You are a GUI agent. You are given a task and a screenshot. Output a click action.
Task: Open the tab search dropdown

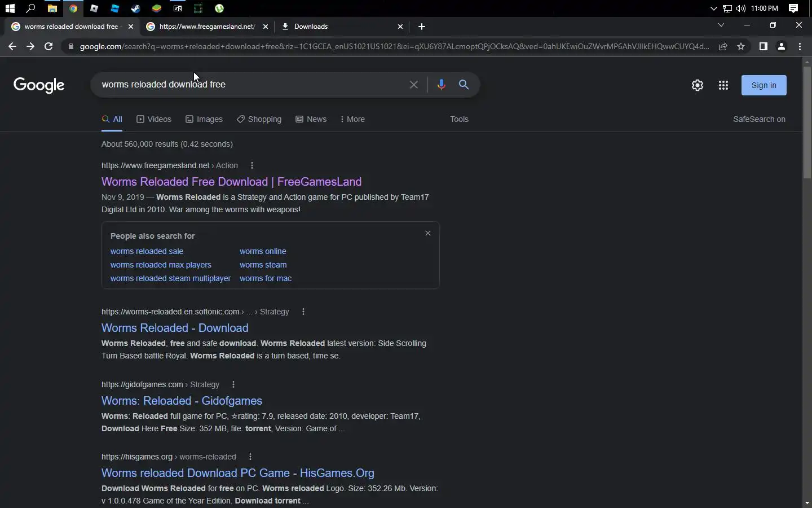pos(721,25)
